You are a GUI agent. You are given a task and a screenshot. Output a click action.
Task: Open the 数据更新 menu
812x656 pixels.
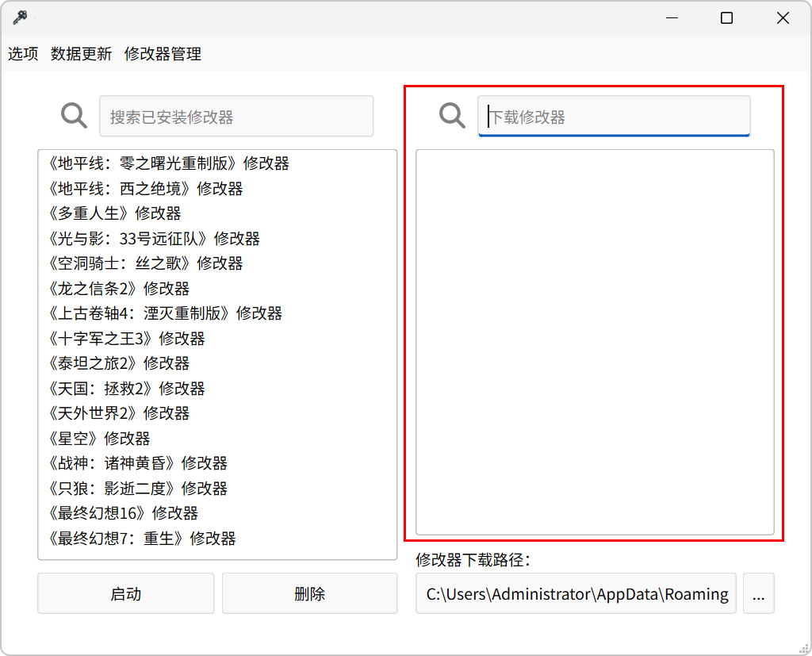pyautogui.click(x=82, y=54)
